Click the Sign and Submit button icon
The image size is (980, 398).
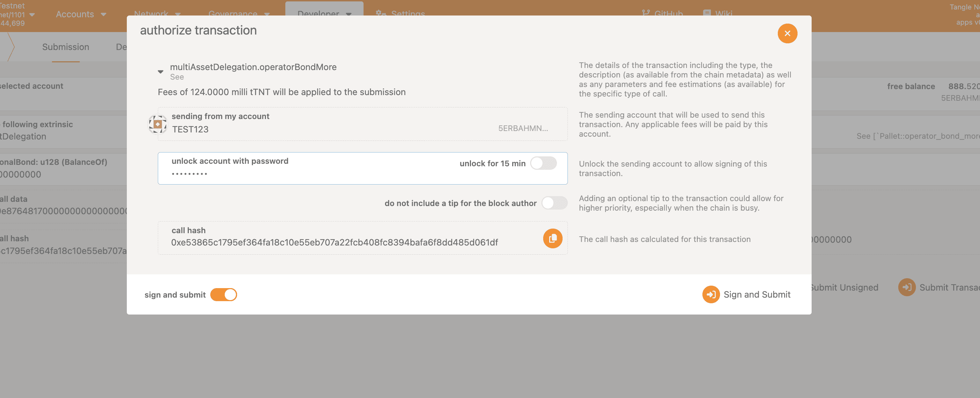coord(711,294)
